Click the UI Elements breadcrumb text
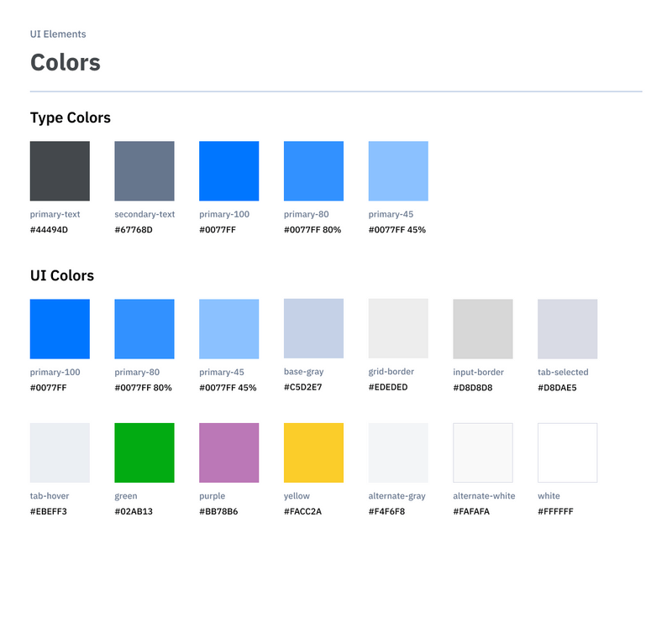The height and width of the screenshot is (622, 672). click(x=58, y=34)
